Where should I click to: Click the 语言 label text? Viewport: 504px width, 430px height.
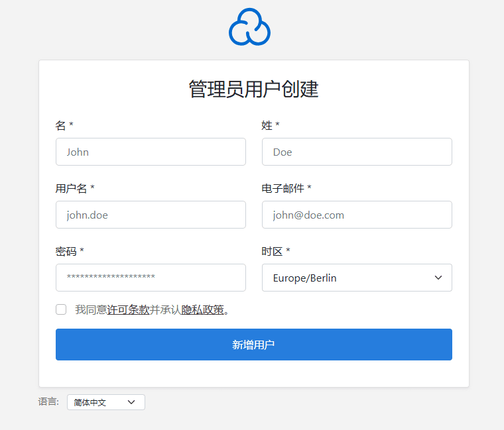tap(48, 402)
